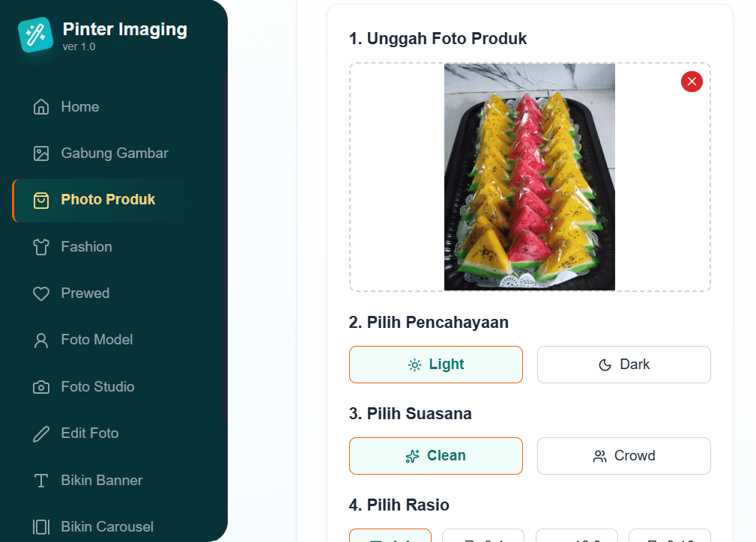
Task: Click the Fashion shirt icon
Action: (x=41, y=247)
